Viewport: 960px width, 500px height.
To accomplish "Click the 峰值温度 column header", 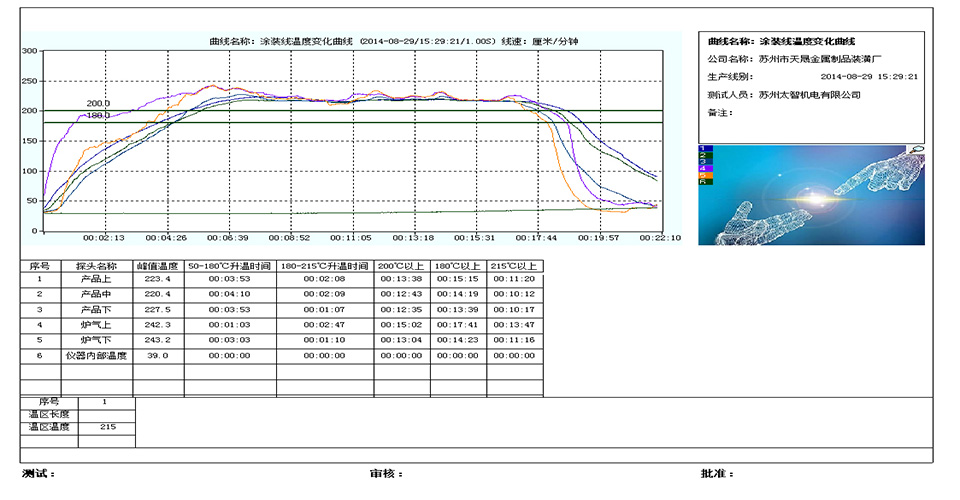I will pyautogui.click(x=157, y=266).
